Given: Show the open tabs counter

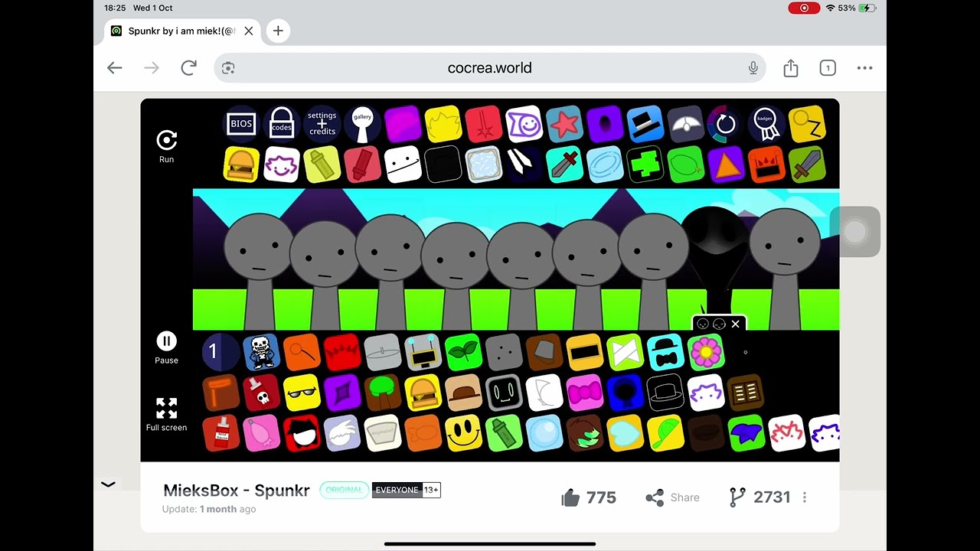Looking at the screenshot, I should [x=828, y=68].
